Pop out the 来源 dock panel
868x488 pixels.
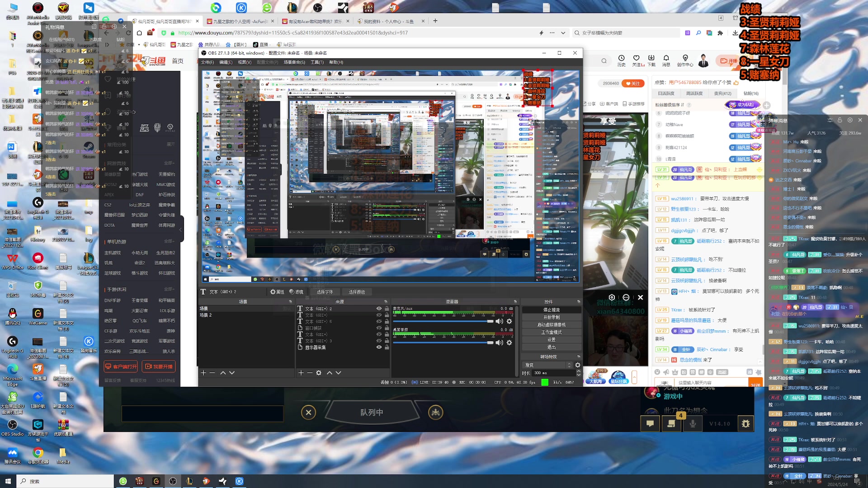coord(386,301)
